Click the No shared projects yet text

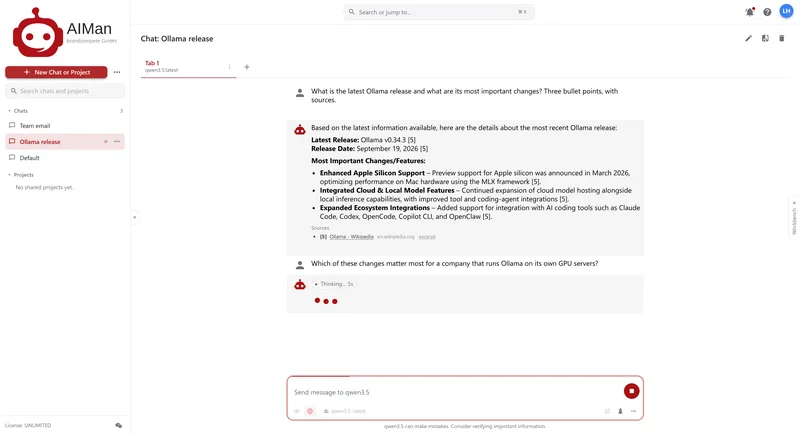point(44,188)
